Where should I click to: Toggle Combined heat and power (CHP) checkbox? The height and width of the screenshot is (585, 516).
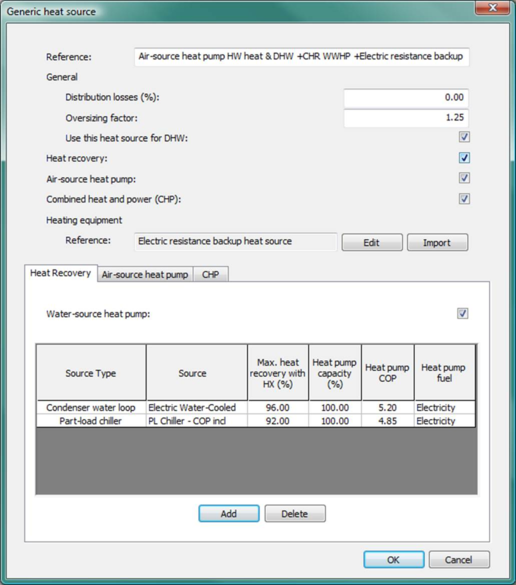(x=464, y=198)
